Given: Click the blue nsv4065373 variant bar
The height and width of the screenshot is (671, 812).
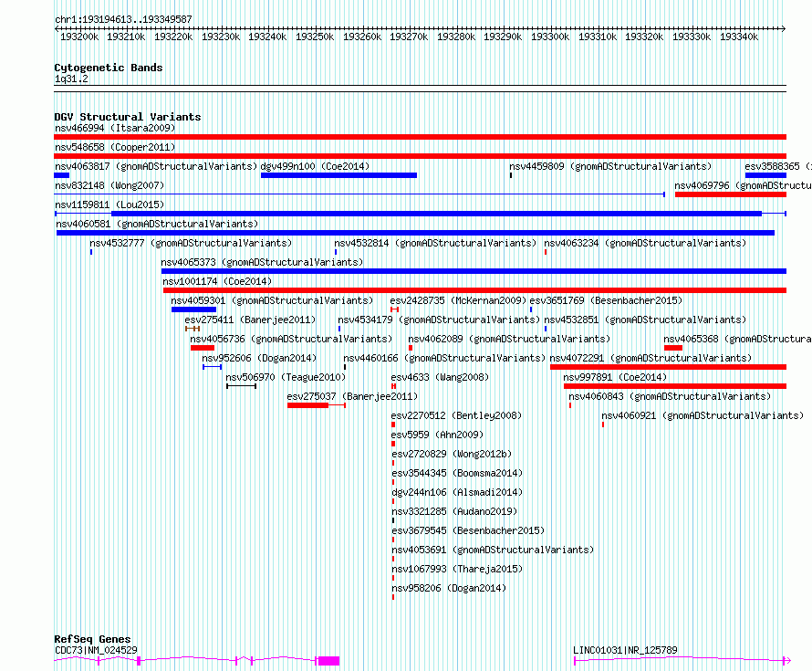Looking at the screenshot, I should [x=474, y=271].
